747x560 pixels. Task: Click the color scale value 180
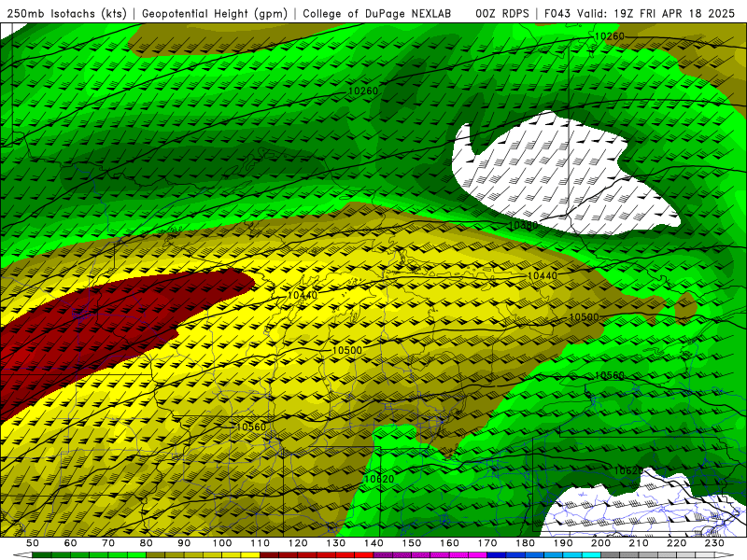click(x=525, y=543)
